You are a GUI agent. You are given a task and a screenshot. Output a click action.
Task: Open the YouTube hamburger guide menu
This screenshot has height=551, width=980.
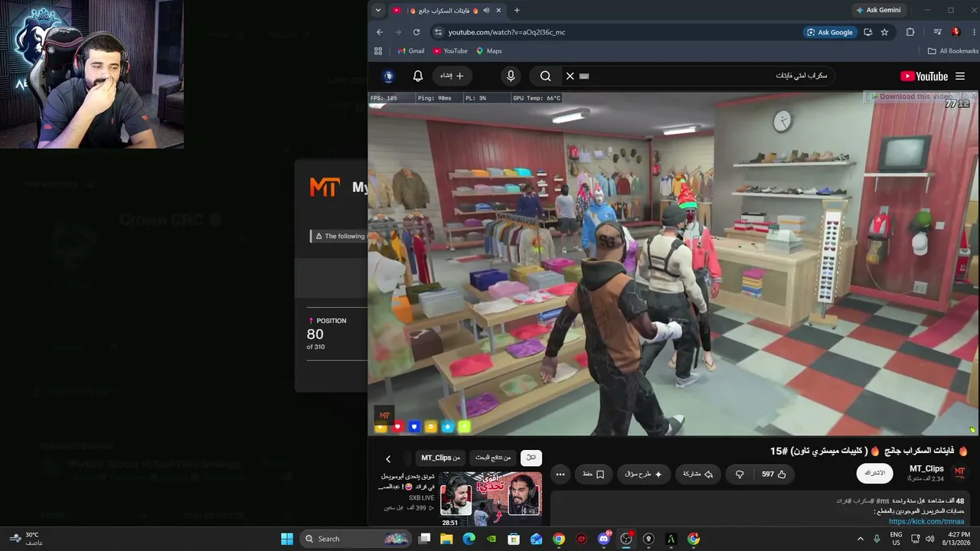pos(960,76)
